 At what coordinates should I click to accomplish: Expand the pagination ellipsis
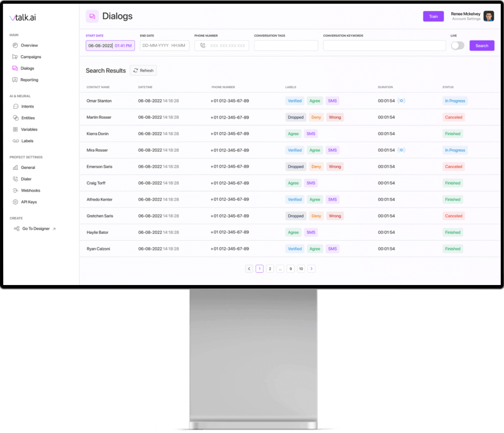pyautogui.click(x=280, y=268)
